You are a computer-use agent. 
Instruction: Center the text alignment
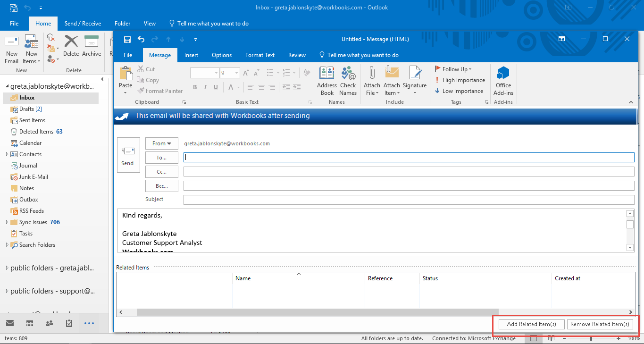[261, 87]
